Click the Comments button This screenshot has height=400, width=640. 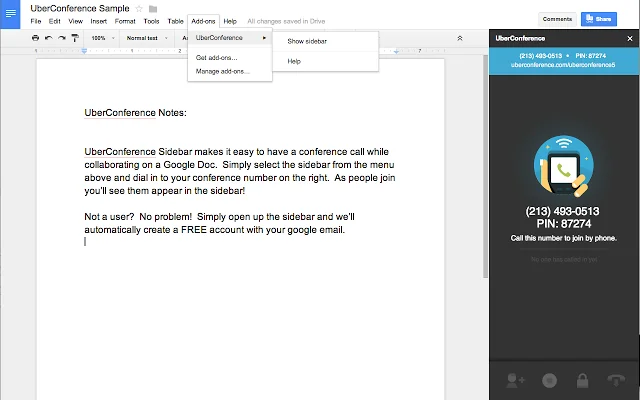pyautogui.click(x=557, y=19)
